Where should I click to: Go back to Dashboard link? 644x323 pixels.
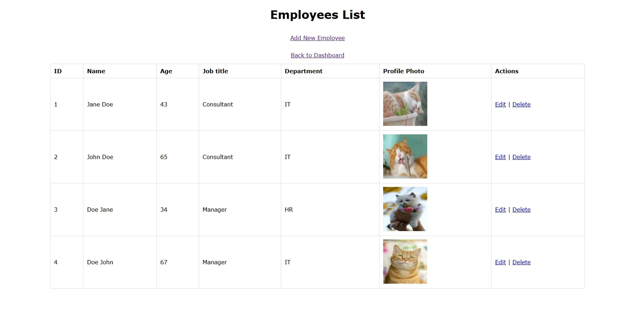[x=317, y=55]
